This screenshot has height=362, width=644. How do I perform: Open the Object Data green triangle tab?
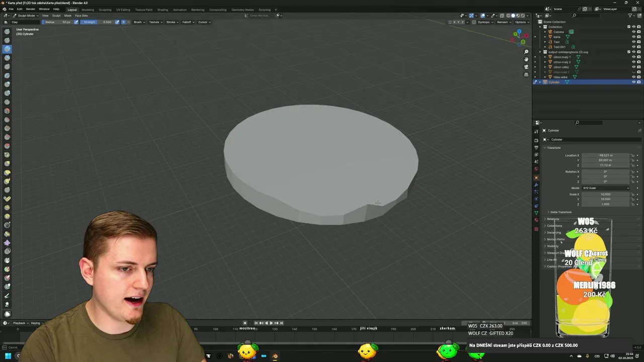tap(536, 213)
